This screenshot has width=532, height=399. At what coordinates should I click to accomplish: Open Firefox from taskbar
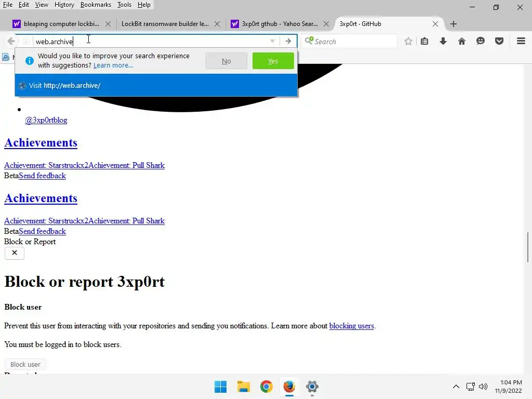pyautogui.click(x=289, y=387)
